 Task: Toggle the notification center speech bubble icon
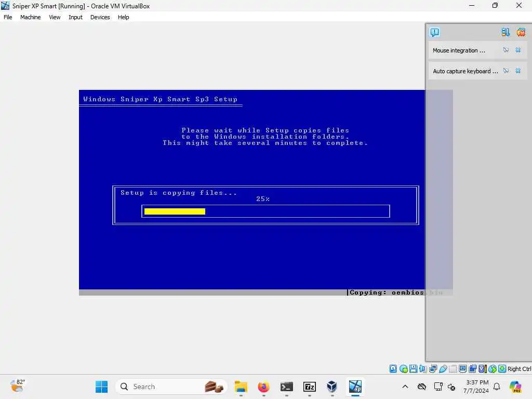tap(435, 32)
